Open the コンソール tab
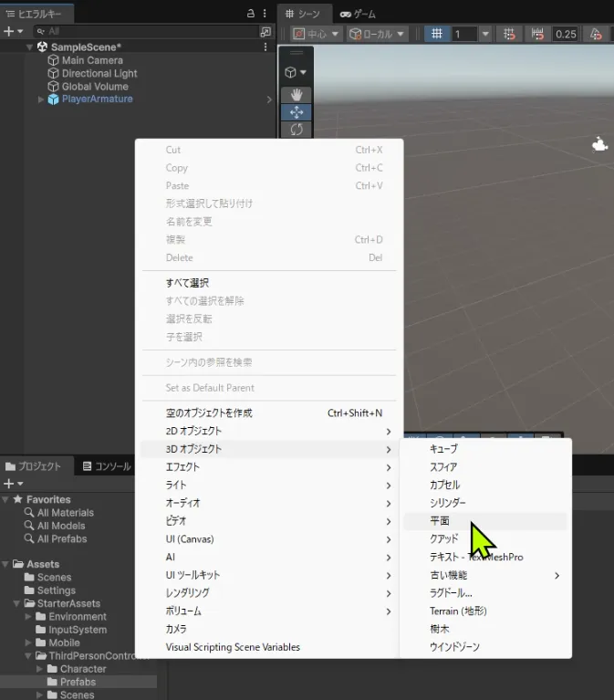 click(x=107, y=466)
